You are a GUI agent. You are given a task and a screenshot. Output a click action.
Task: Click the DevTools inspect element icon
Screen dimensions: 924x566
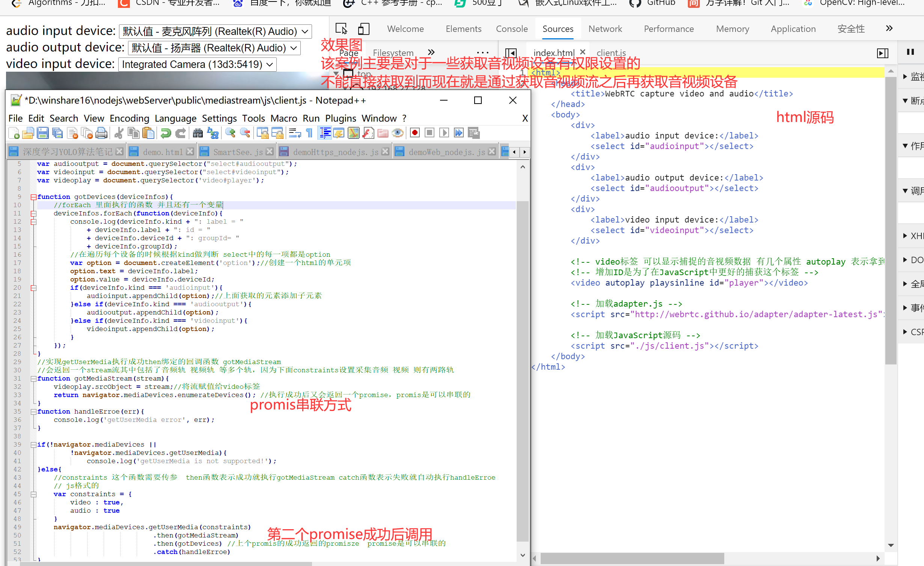pos(341,29)
